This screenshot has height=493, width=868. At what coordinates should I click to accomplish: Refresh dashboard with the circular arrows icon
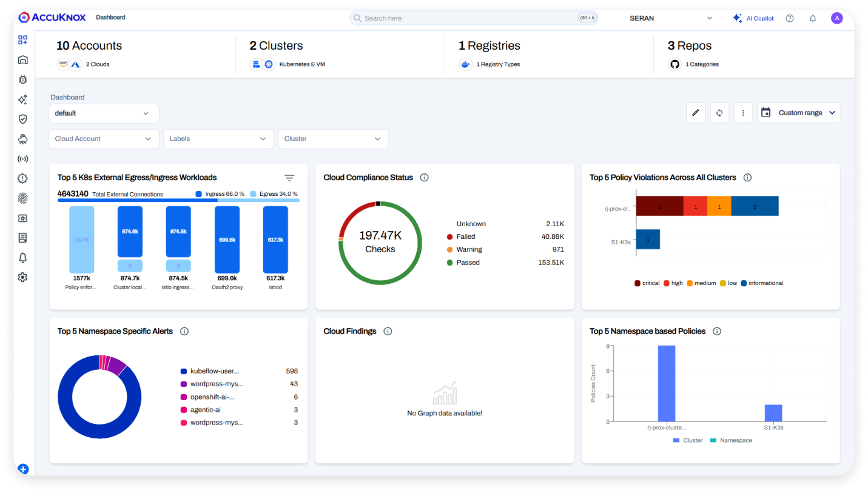(x=719, y=113)
